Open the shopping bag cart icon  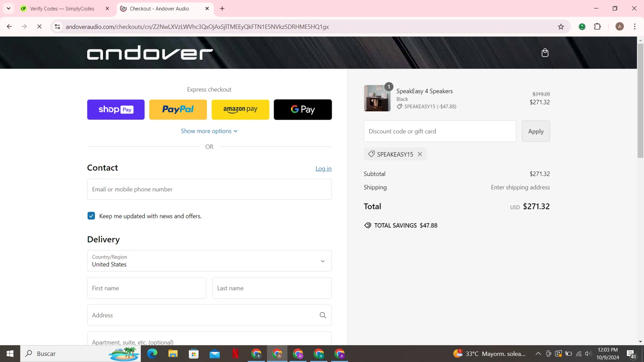545,53
